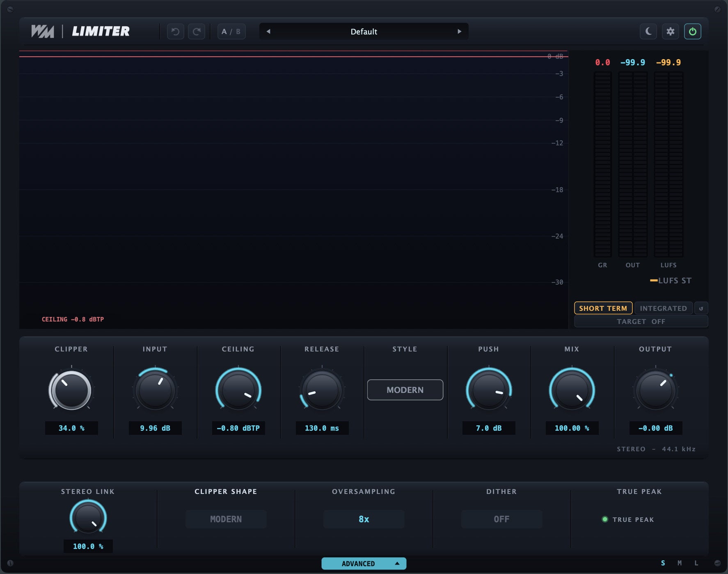Click Stereo Link 100.0 % value field
Image resolution: width=728 pixels, height=574 pixels.
coord(88,546)
